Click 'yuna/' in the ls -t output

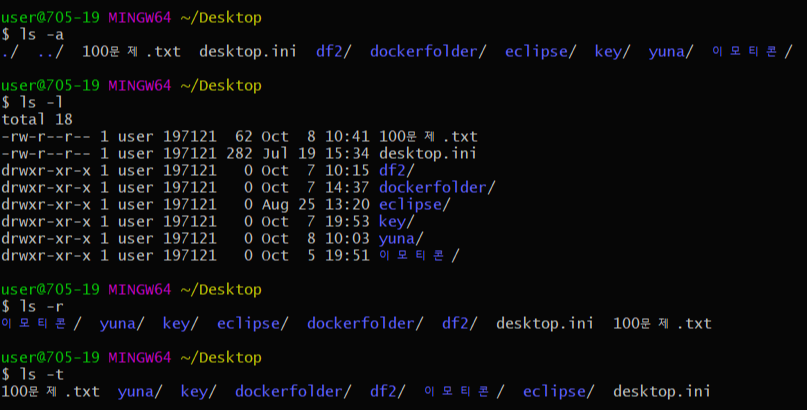pos(140,391)
